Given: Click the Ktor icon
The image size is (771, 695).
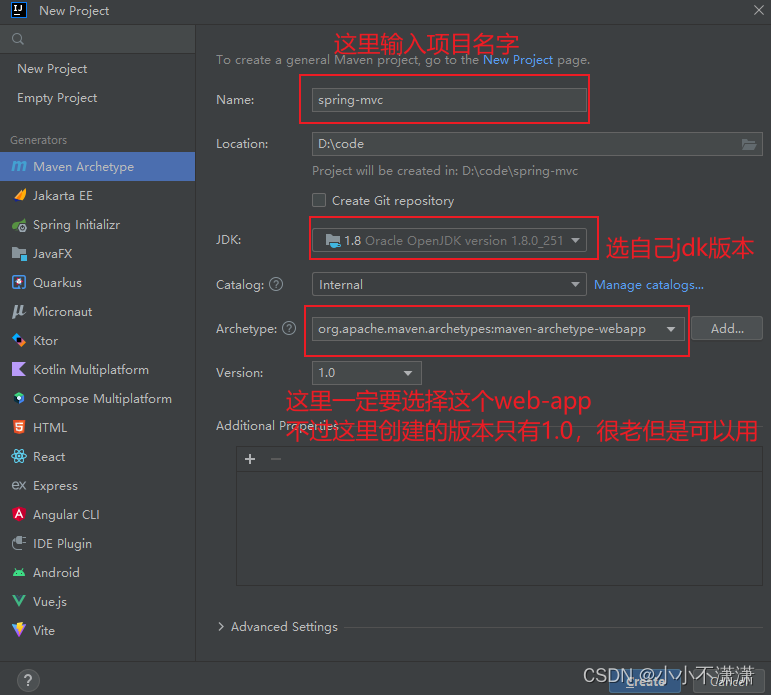Looking at the screenshot, I should (x=19, y=340).
